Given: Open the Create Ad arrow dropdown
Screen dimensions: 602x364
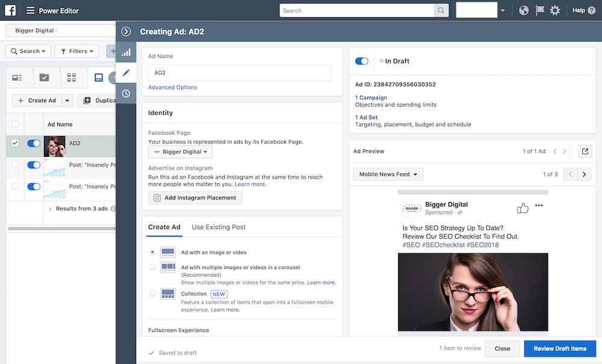Looking at the screenshot, I should 67,100.
